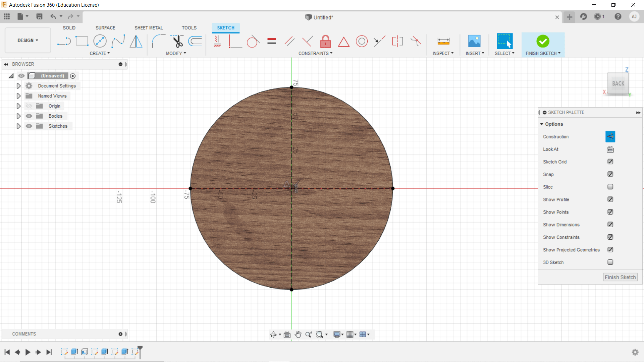Select the Center Diameter Circle tool

coord(100,41)
